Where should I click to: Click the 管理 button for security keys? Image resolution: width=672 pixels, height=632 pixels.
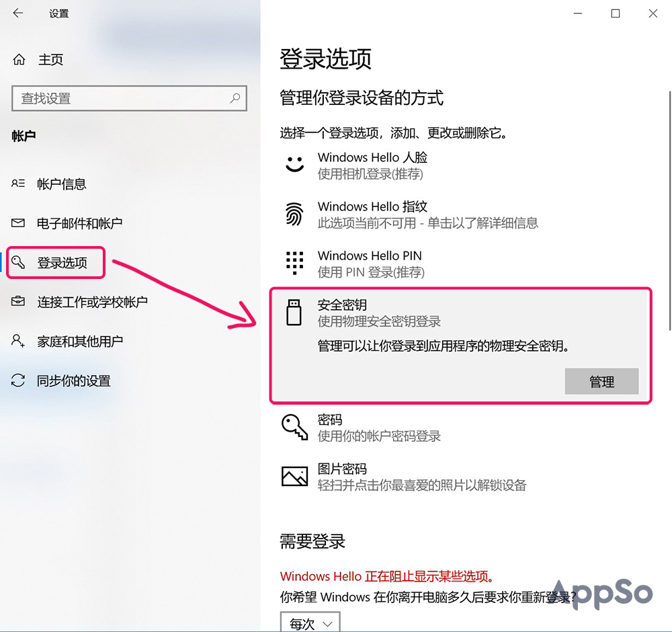coord(601,381)
